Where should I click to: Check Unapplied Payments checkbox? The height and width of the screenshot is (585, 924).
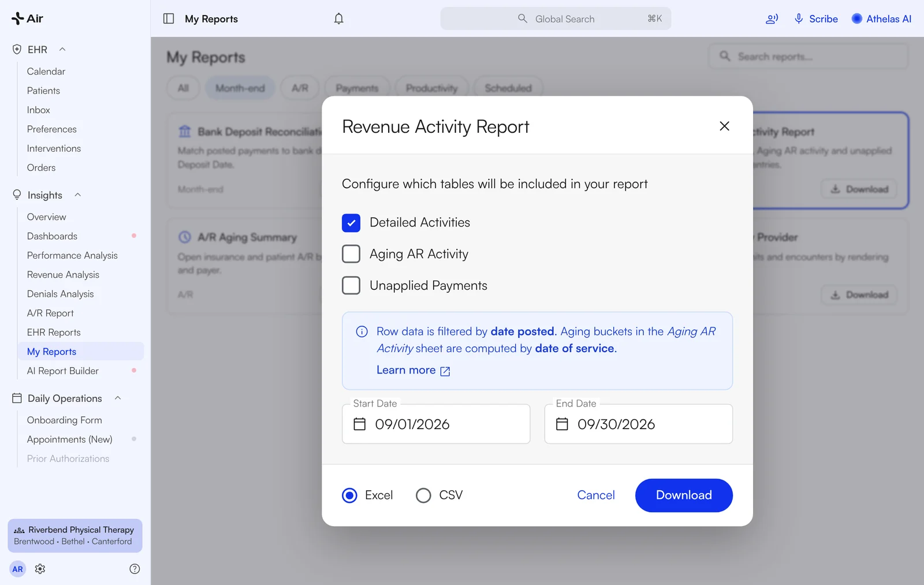(x=351, y=285)
